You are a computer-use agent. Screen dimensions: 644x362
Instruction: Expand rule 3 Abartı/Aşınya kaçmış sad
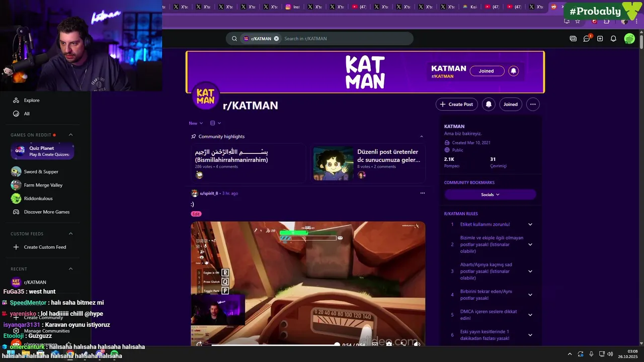point(530,271)
